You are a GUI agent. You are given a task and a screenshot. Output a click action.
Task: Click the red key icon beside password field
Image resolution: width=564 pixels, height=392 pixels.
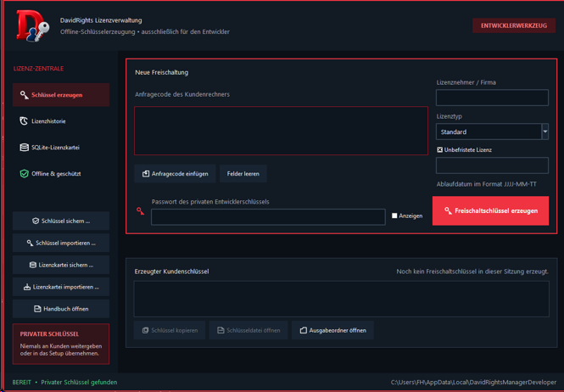pos(140,211)
